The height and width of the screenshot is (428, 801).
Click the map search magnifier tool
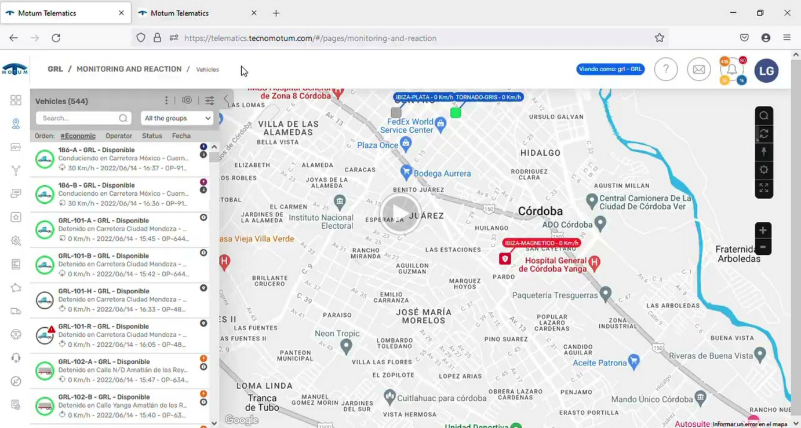763,115
